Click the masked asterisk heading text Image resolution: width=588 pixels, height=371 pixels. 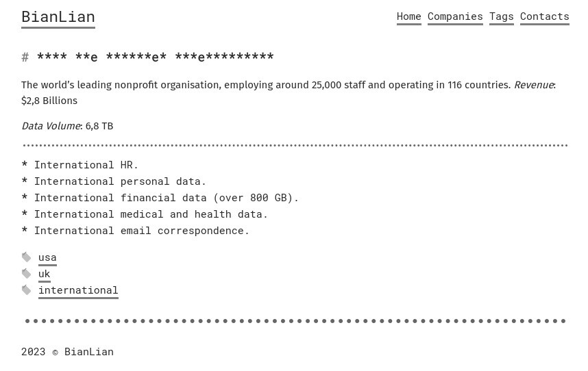pos(156,57)
